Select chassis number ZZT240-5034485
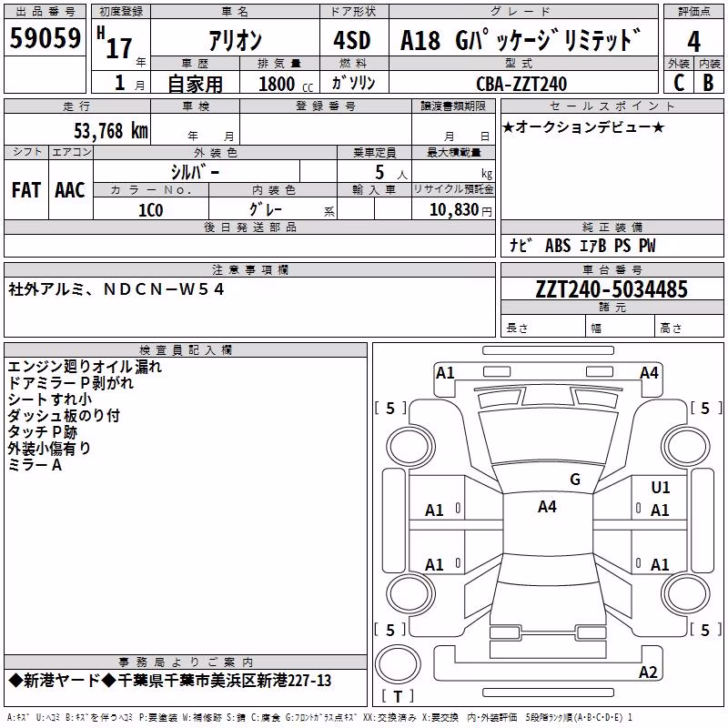The width and height of the screenshot is (728, 728). pos(612,289)
